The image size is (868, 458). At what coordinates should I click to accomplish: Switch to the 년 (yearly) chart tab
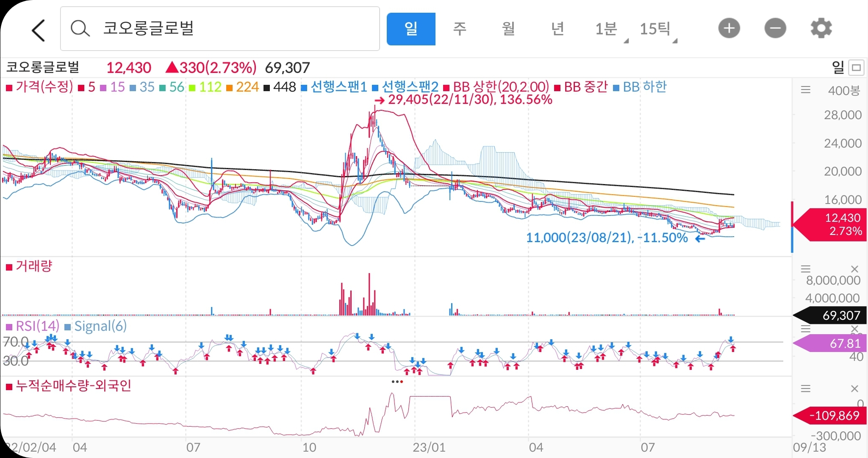[557, 29]
